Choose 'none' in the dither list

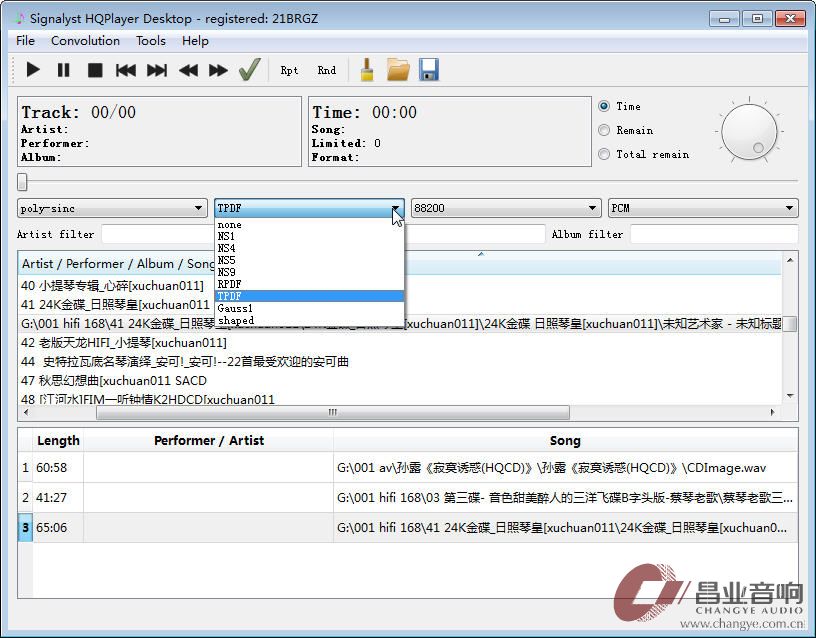pos(309,225)
